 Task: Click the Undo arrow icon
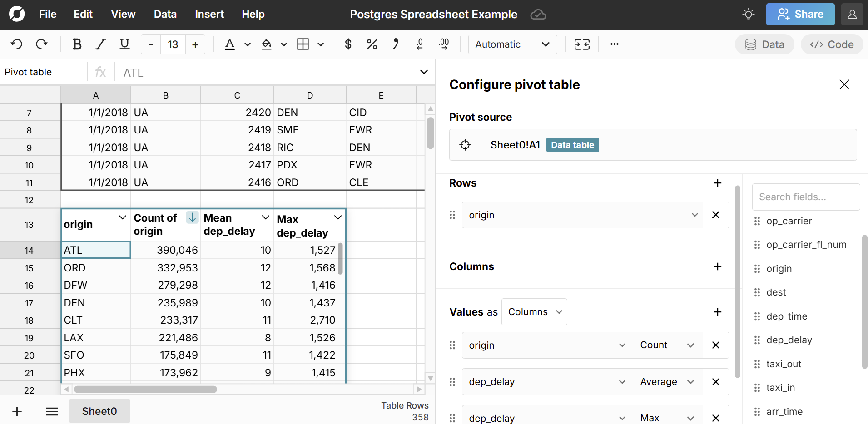point(17,44)
